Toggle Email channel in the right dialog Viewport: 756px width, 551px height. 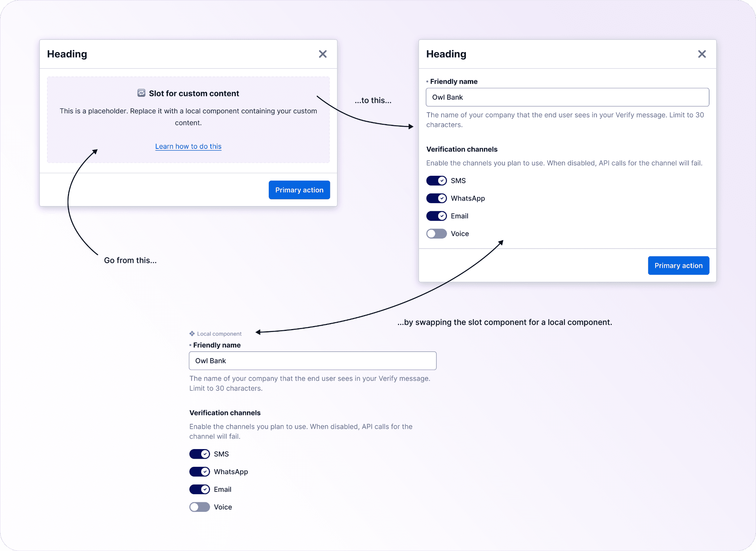tap(436, 216)
